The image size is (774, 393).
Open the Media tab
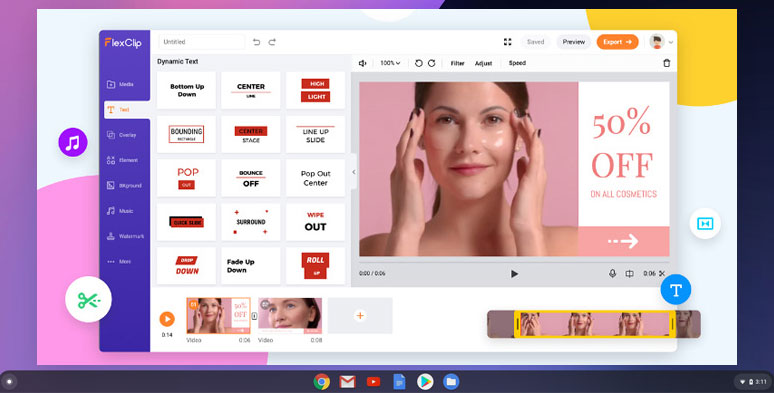(120, 84)
